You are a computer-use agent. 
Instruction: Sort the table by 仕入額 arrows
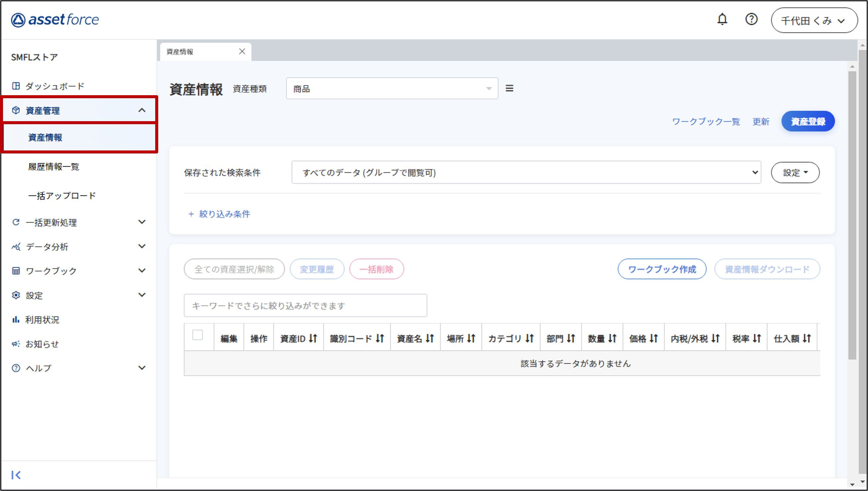807,338
